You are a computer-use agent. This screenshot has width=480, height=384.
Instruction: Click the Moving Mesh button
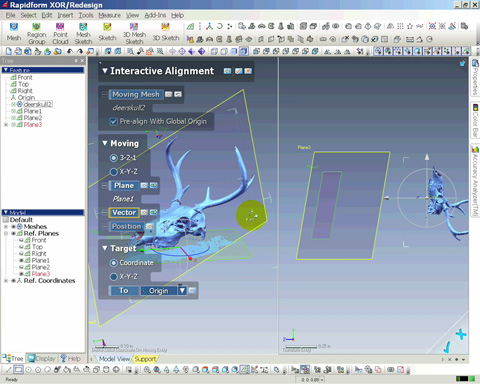coord(136,94)
